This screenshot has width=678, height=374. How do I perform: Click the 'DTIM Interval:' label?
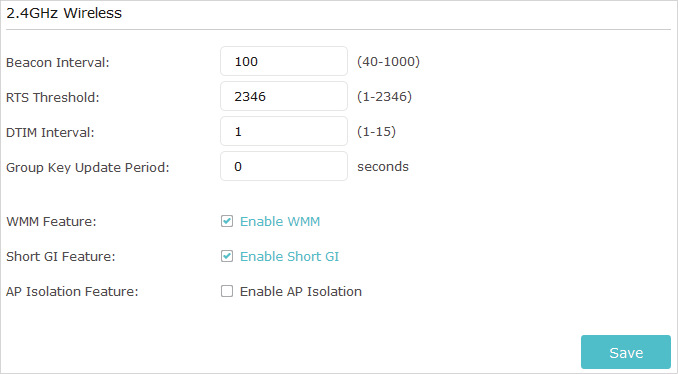point(50,132)
